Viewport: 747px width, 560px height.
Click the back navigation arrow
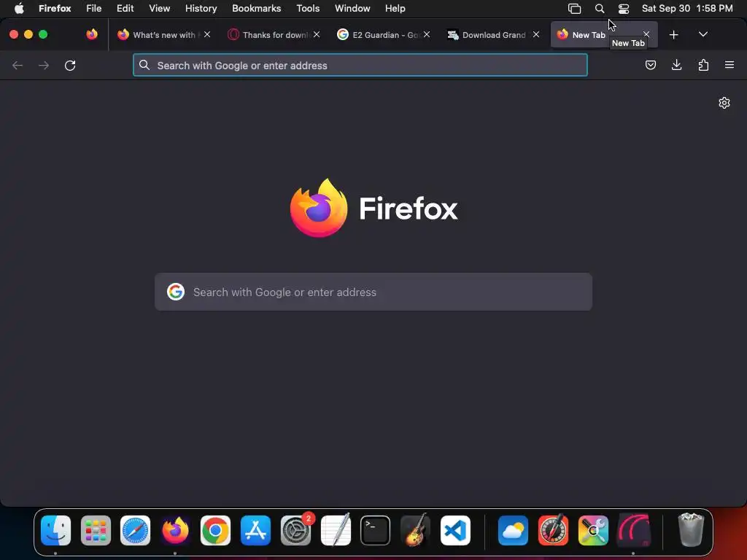[x=18, y=65]
